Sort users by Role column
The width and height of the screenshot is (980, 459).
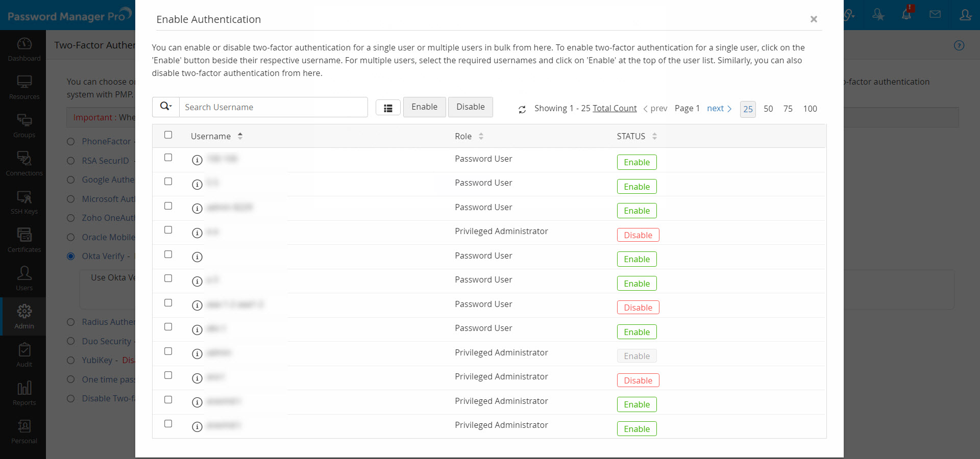481,136
